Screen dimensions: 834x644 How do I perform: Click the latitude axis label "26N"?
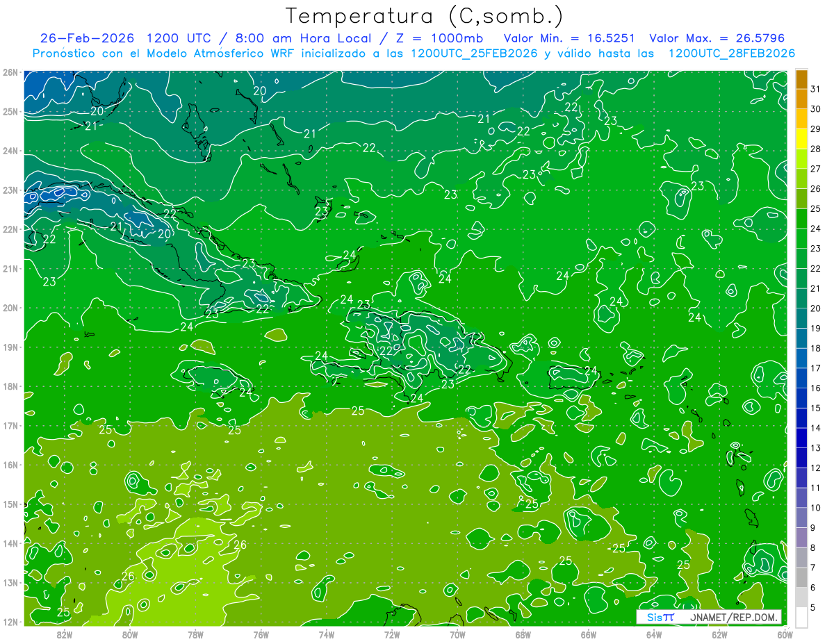[10, 72]
